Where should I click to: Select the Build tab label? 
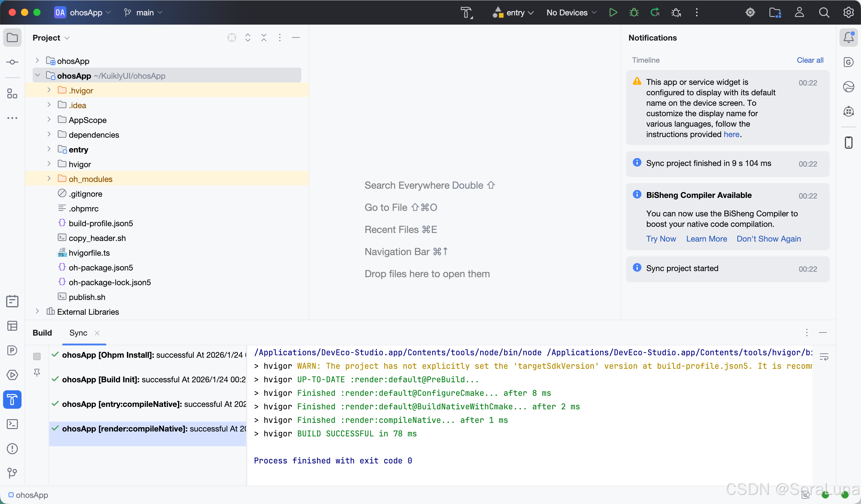pos(42,333)
